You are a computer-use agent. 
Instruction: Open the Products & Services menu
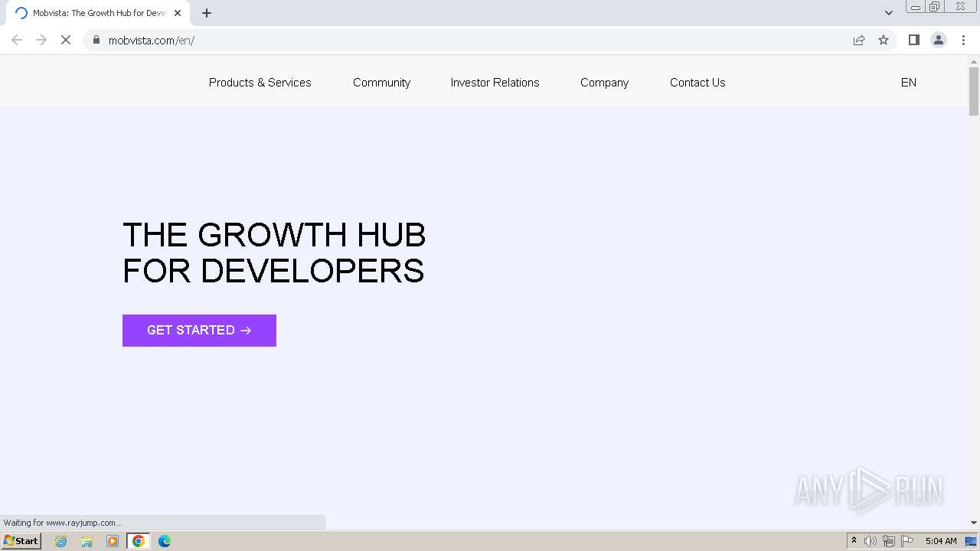260,83
